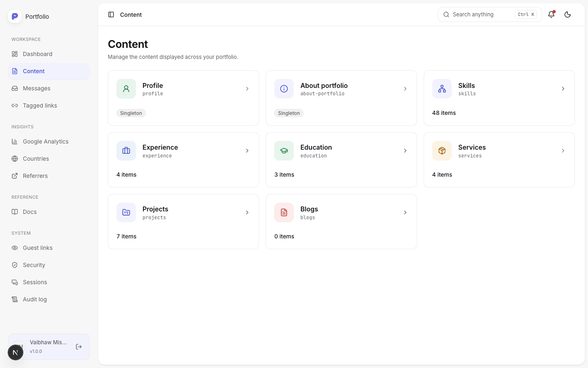The height and width of the screenshot is (368, 588).
Task: Click the Next.js dev tools badge
Action: pos(16,352)
